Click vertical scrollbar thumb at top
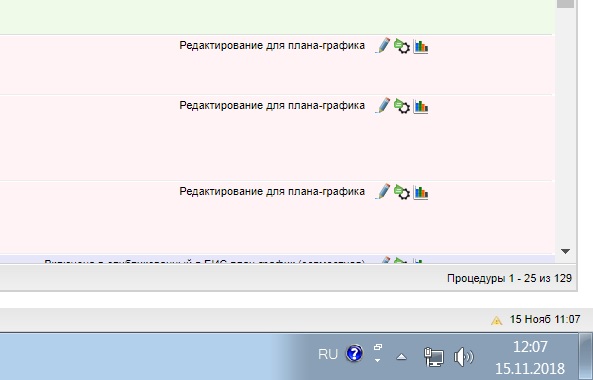Viewport: 593px width, 380px height. (565, 4)
